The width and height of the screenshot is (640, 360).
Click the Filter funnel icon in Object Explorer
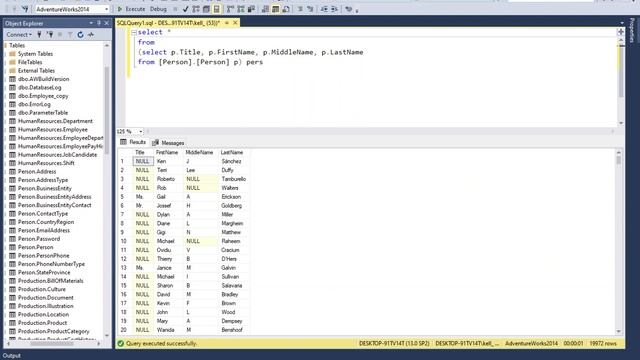tap(70, 35)
